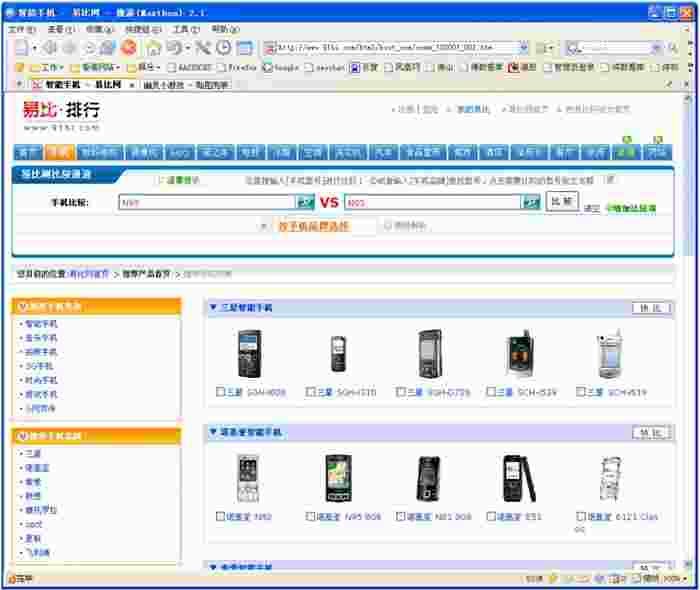The image size is (700, 590).
Task: Open the 音乐手机 link in left sidebar
Action: (x=41, y=338)
